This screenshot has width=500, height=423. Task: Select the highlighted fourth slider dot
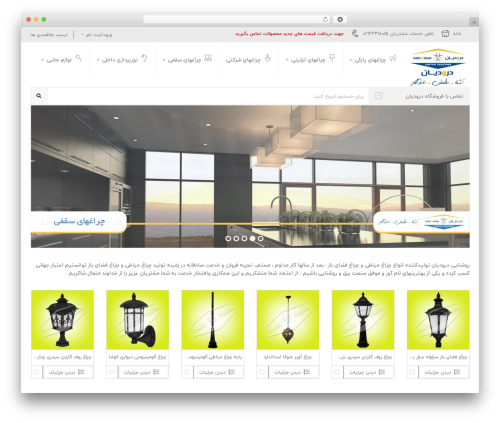pos(253,238)
